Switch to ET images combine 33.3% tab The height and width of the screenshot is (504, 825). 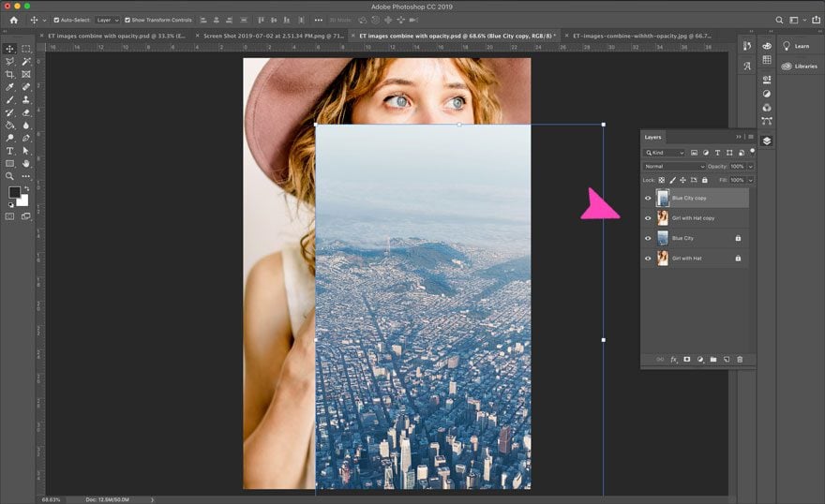click(x=115, y=36)
